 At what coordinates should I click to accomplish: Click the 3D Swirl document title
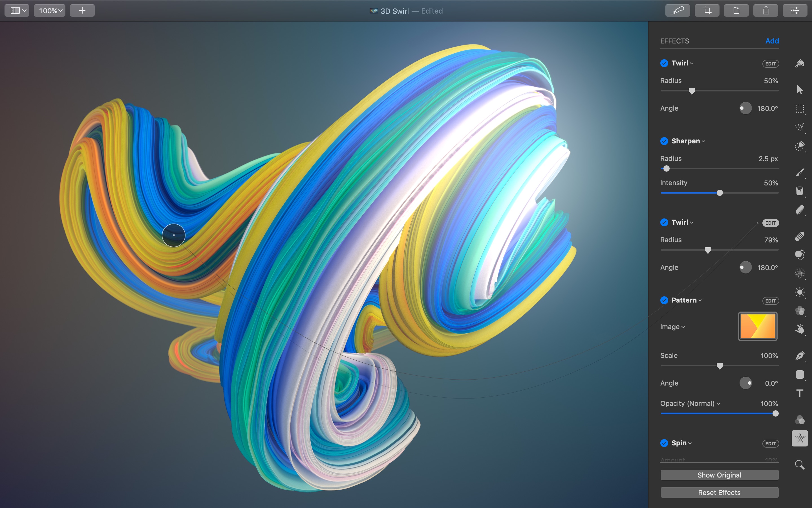[395, 11]
